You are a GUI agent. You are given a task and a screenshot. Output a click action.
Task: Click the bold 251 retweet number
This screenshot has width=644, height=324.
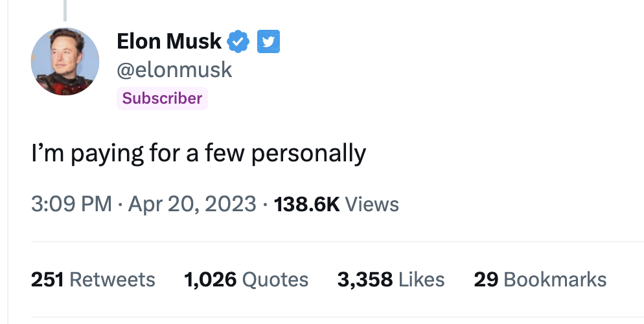(47, 279)
